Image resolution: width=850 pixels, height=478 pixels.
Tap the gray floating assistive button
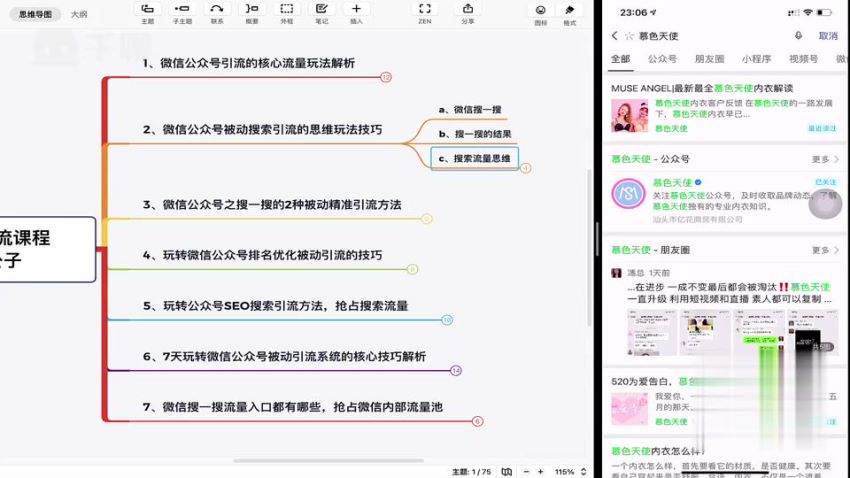825,203
